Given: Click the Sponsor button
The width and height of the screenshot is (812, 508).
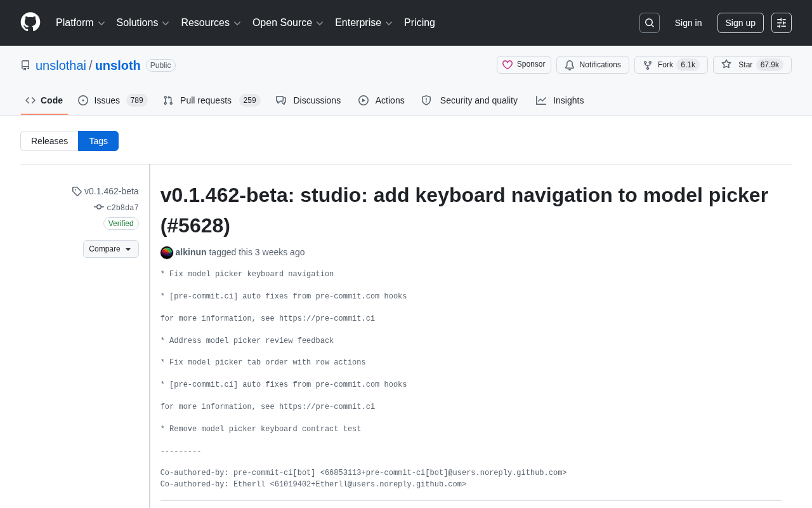Looking at the screenshot, I should pyautogui.click(x=524, y=65).
